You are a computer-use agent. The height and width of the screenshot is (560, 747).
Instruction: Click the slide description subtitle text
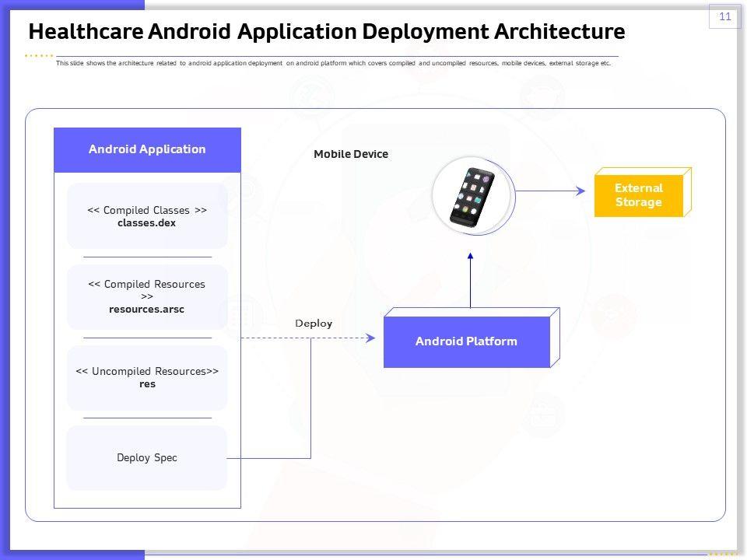coord(333,64)
